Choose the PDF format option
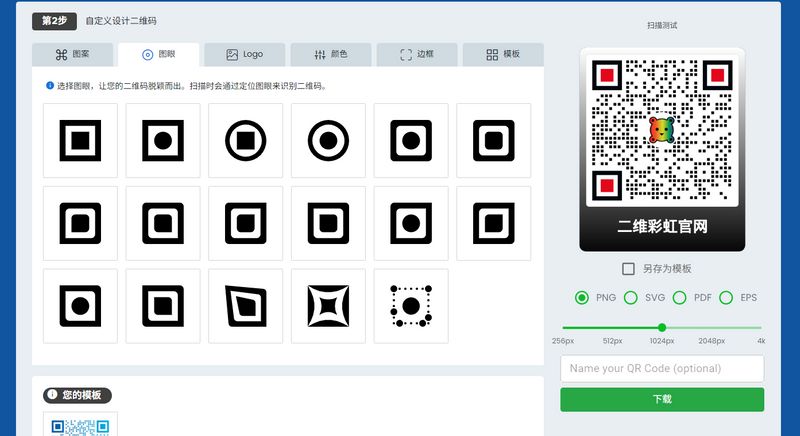 click(x=680, y=298)
